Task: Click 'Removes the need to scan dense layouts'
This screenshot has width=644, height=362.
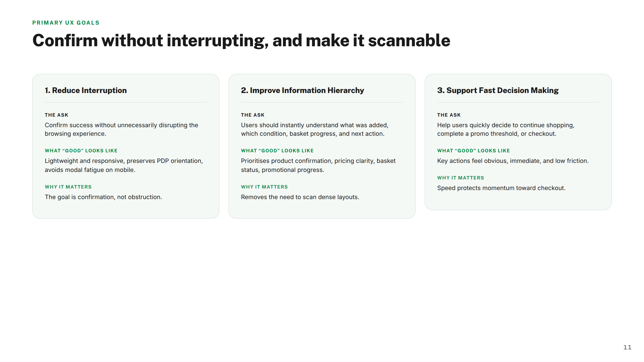Action: (x=300, y=197)
